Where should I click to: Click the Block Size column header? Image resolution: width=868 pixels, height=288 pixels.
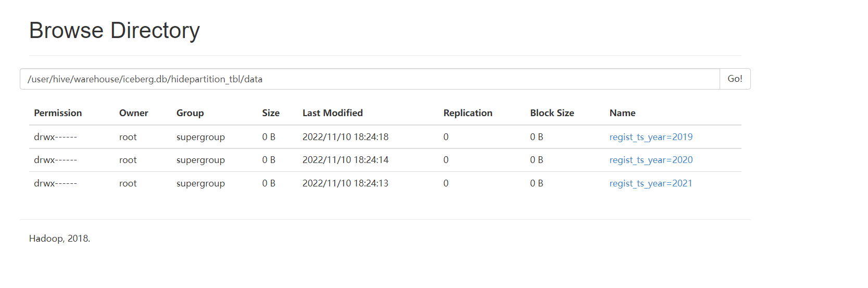(x=552, y=113)
